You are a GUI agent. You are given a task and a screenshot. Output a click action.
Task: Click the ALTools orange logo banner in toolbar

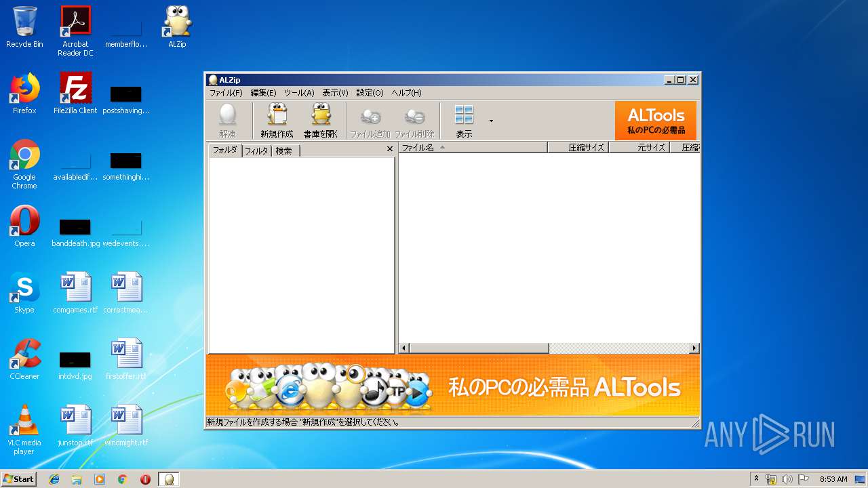(x=656, y=121)
